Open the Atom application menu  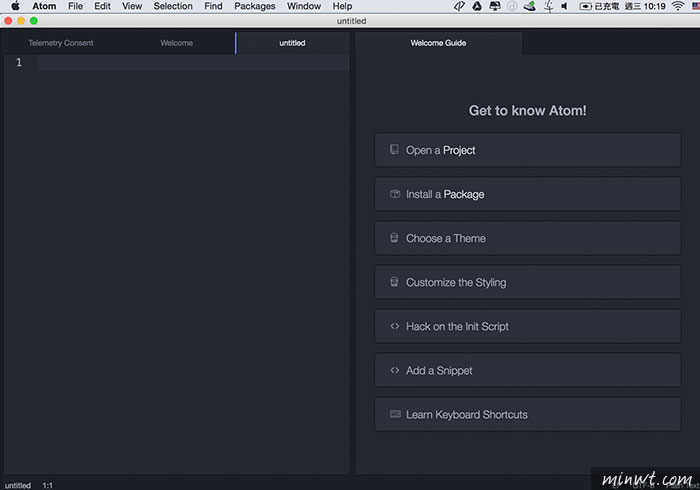pos(44,6)
